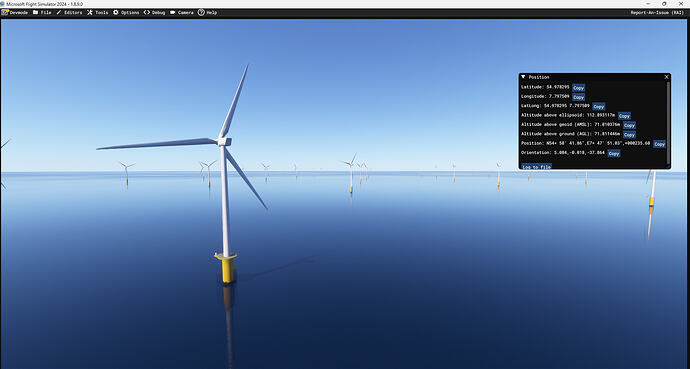Click the window title Microsoft Flight Simulator 2024
The image size is (690, 369).
coord(44,4)
